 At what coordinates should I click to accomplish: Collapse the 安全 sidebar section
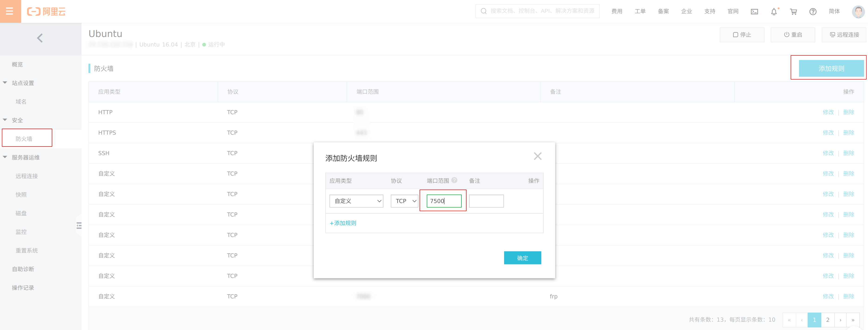[5, 120]
